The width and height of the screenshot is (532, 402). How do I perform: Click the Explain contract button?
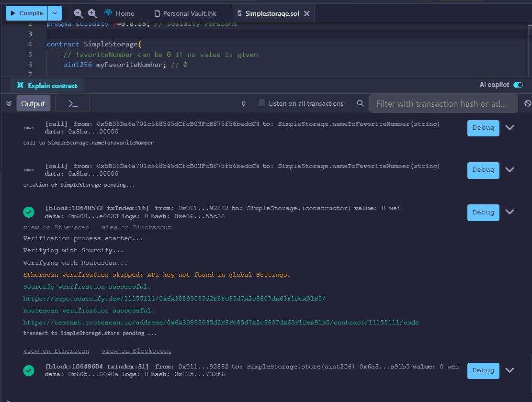click(x=47, y=85)
